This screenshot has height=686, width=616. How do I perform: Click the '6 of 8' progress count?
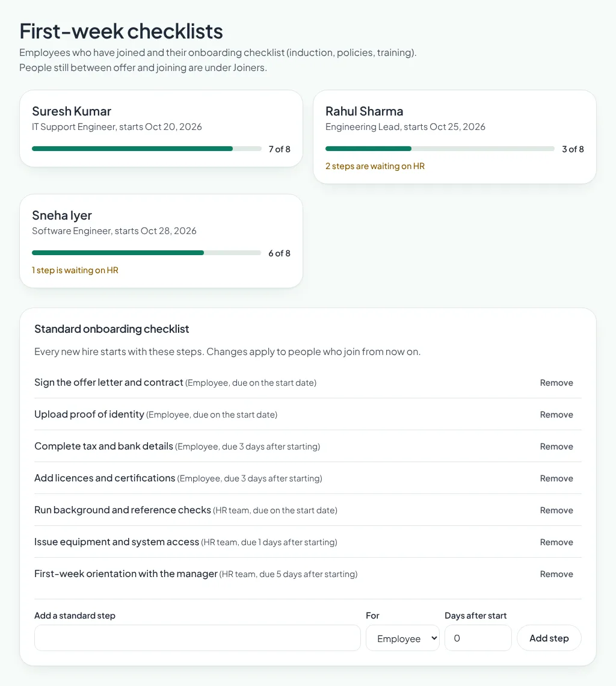pyautogui.click(x=280, y=253)
